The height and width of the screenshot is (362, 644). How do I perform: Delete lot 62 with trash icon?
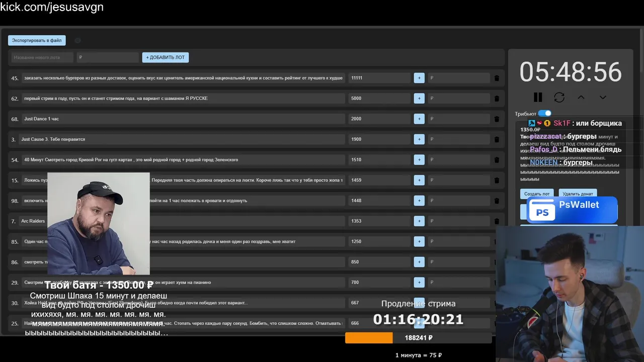(x=497, y=99)
